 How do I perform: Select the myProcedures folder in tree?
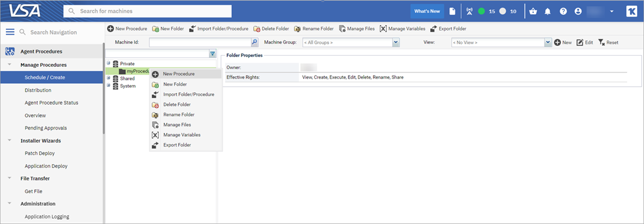click(x=133, y=71)
